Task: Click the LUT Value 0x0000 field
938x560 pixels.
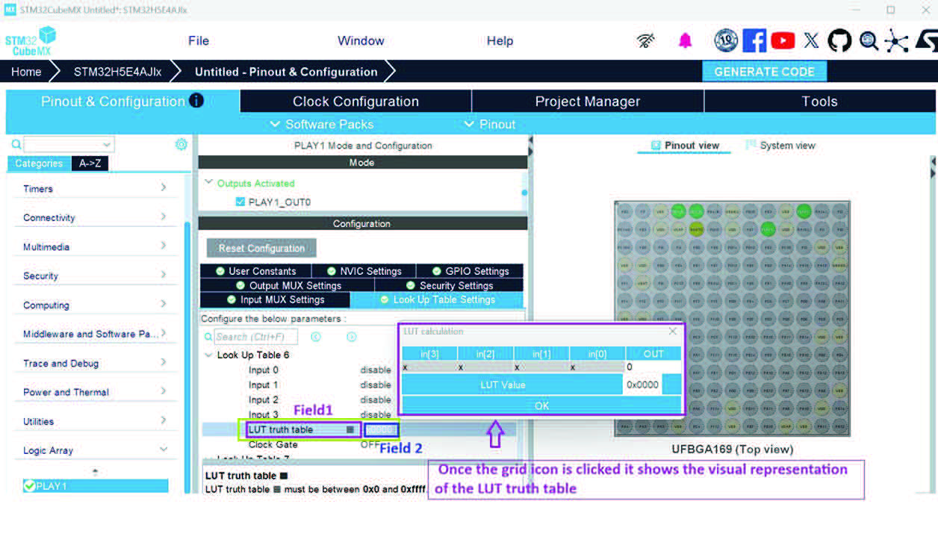Action: pos(642,385)
